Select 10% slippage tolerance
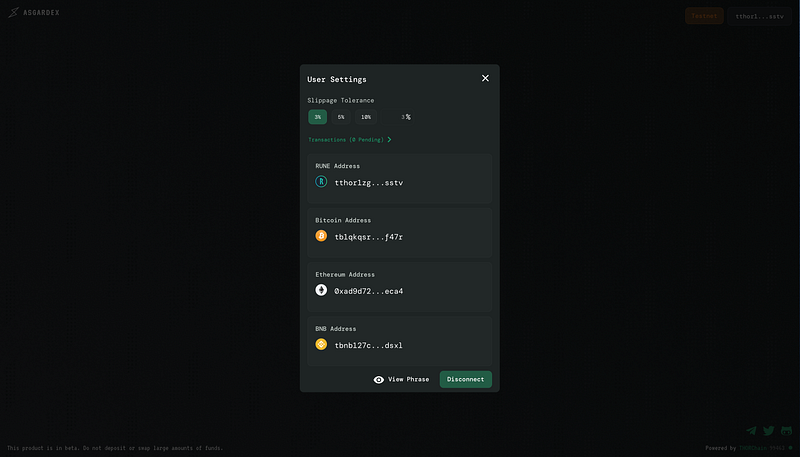This screenshot has width=800, height=457. tap(366, 117)
